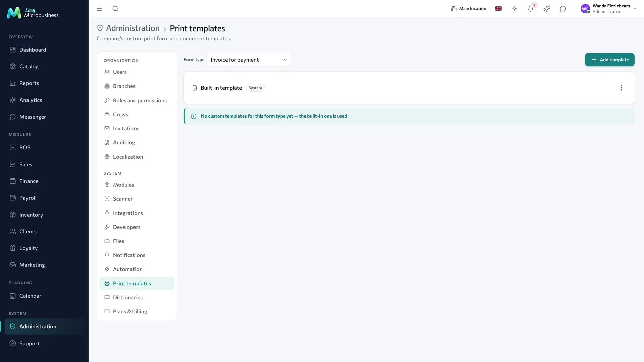The width and height of the screenshot is (644, 362).
Task: Open Support in the sidebar
Action: pos(44,343)
